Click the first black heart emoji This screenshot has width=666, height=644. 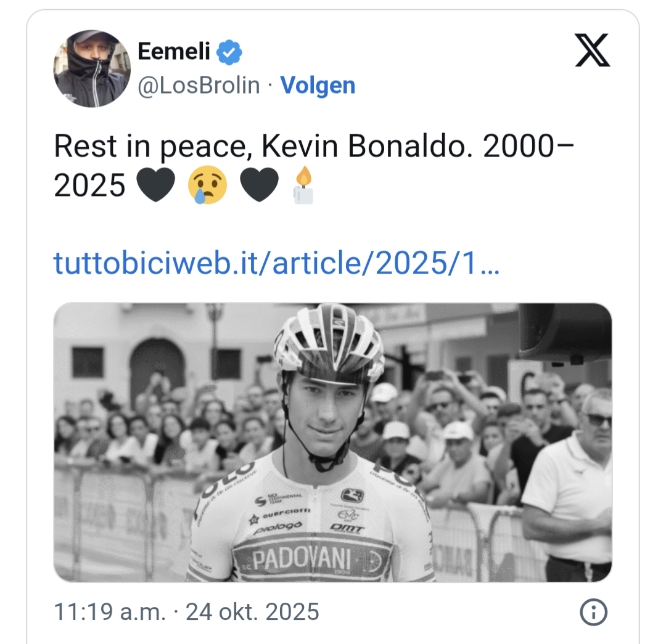click(x=154, y=185)
